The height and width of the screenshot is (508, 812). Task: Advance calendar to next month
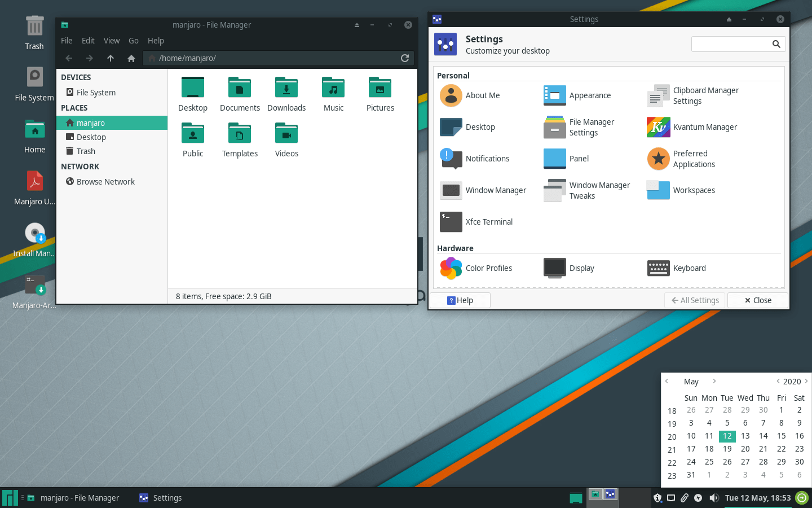(x=714, y=381)
